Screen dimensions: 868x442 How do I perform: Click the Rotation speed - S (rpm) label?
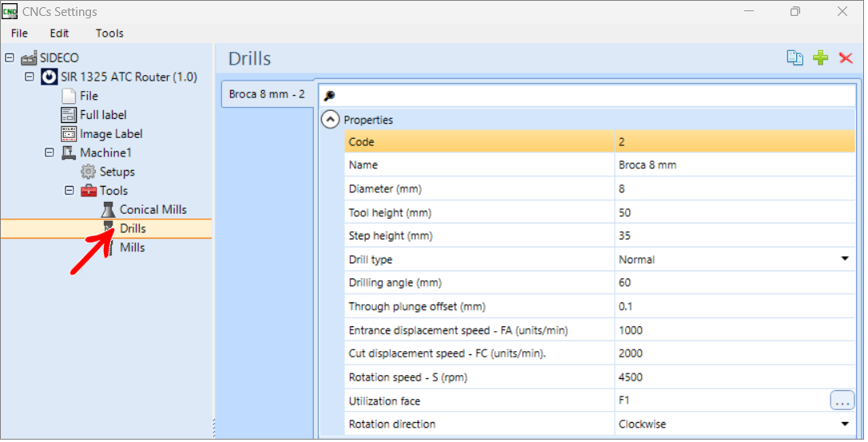[408, 377]
